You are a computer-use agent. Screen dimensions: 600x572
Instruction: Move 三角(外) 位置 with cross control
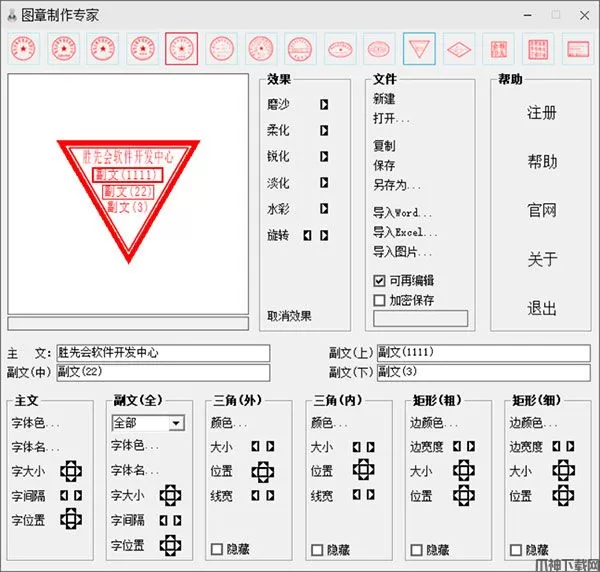(x=262, y=472)
